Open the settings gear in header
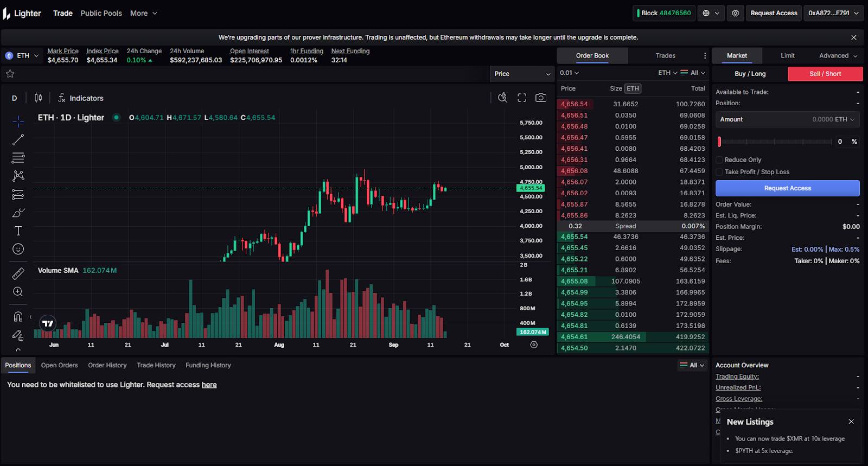Image resolution: width=868 pixels, height=466 pixels. 736,13
